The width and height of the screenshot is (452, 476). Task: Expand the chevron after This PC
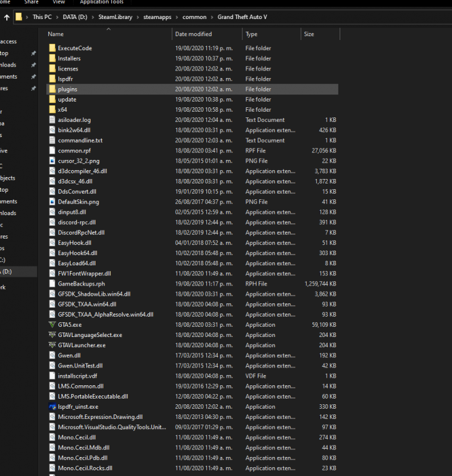coord(57,17)
